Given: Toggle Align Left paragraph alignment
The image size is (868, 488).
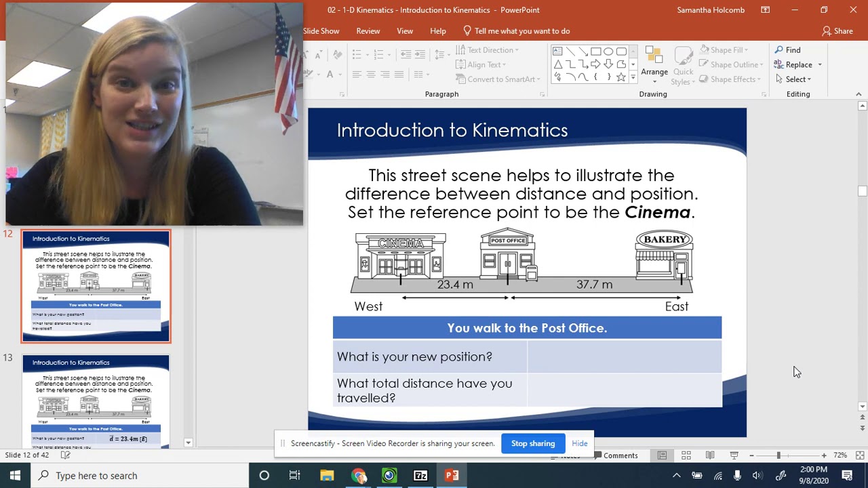Looking at the screenshot, I should point(357,74).
